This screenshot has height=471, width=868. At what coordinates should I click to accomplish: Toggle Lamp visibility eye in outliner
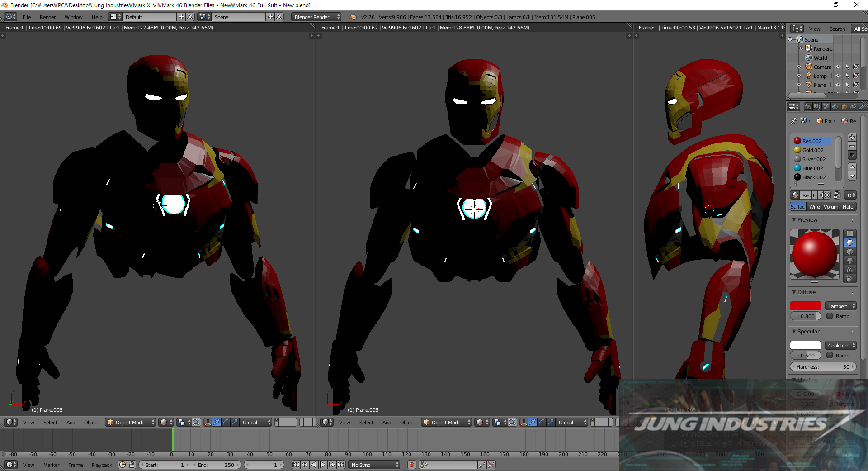tap(838, 76)
